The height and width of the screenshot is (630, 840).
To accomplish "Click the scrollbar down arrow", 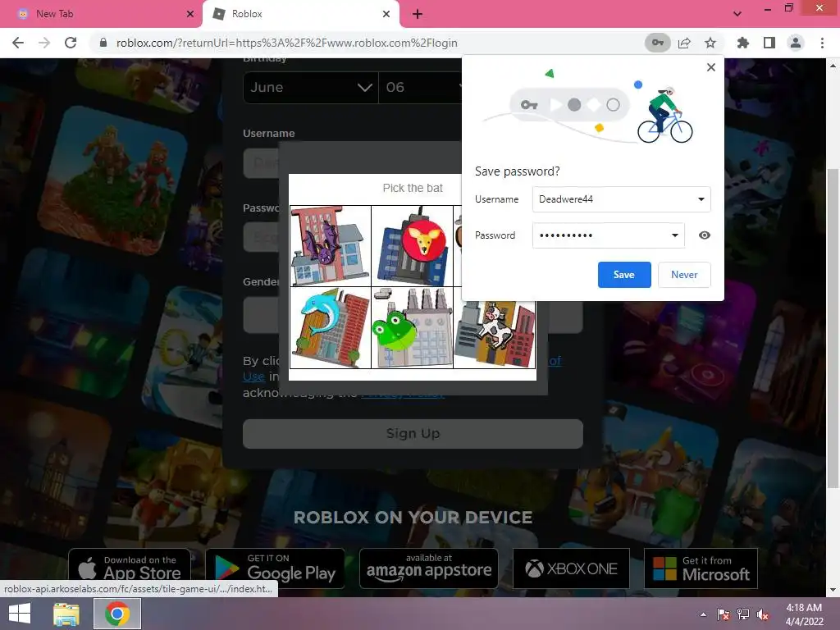I will 833,590.
